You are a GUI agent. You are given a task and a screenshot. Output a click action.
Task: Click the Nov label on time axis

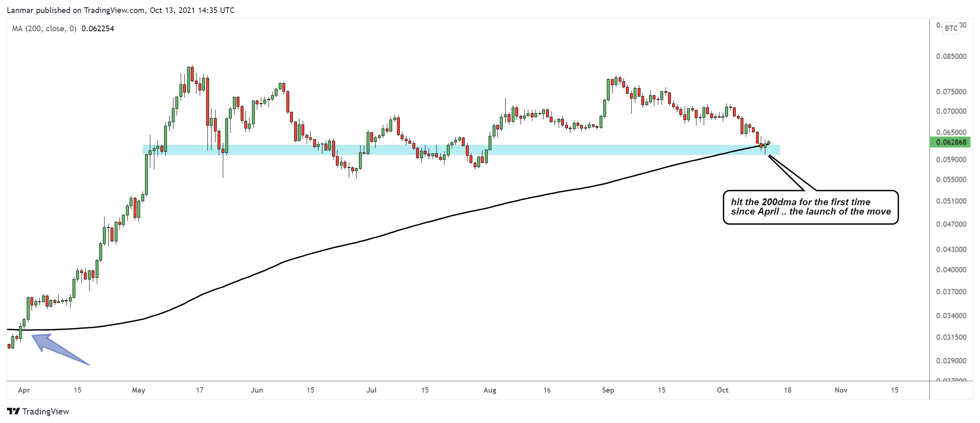pyautogui.click(x=841, y=390)
